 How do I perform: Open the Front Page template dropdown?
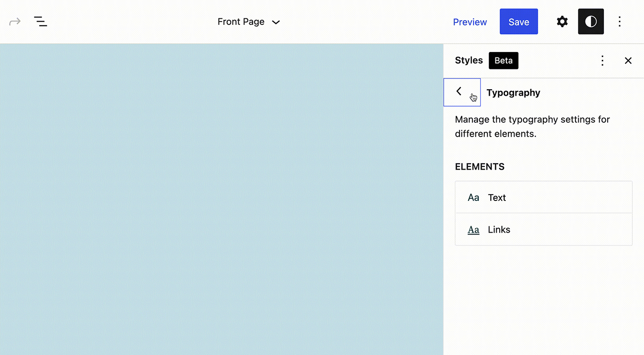[249, 22]
